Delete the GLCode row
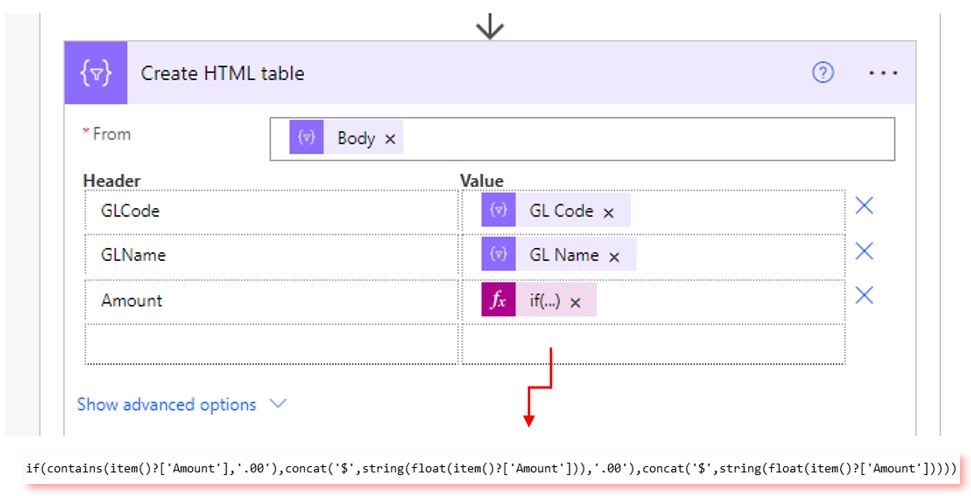The height and width of the screenshot is (496, 971). (864, 206)
